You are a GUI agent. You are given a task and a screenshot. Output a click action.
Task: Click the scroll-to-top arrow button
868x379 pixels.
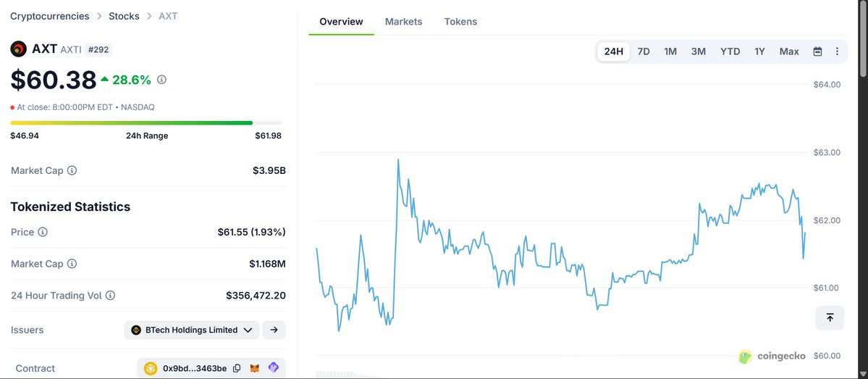(x=830, y=317)
